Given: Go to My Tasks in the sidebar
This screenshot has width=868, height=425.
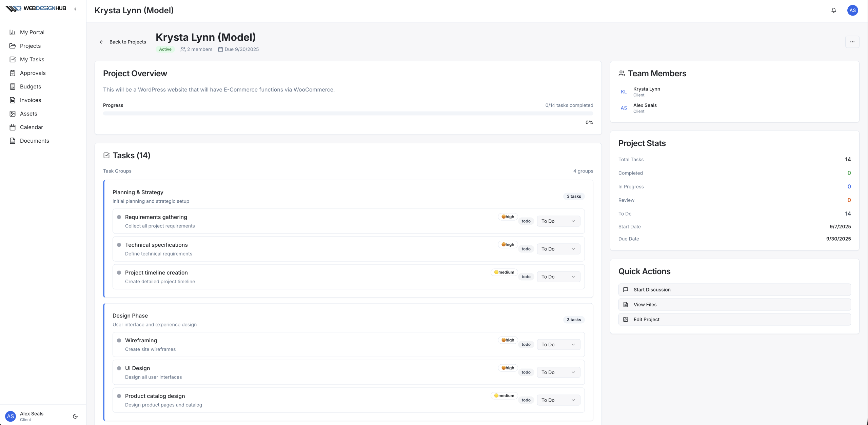Looking at the screenshot, I should [32, 59].
